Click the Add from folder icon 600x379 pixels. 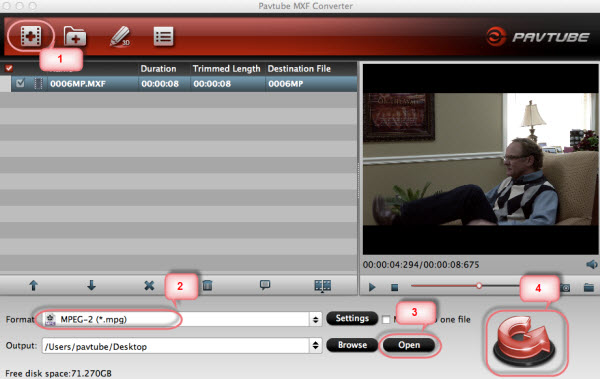[75, 37]
